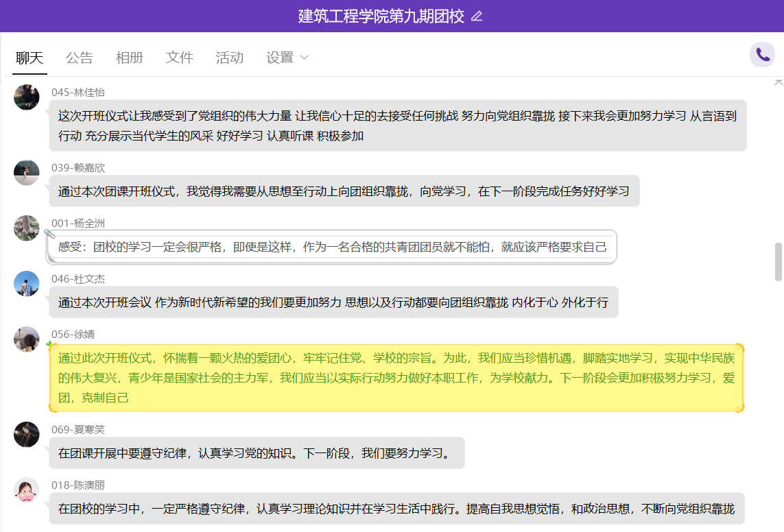Viewport: 784px width, 532px height.
Task: Select the 活动 tab
Action: click(x=230, y=58)
